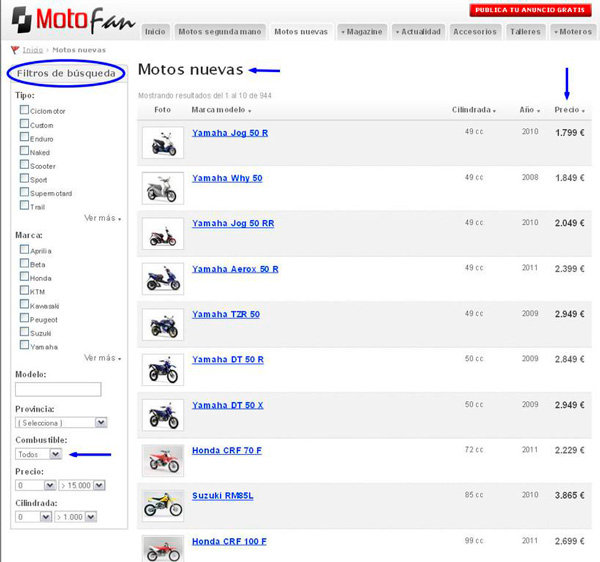Check the Sport type filter

tap(24, 178)
